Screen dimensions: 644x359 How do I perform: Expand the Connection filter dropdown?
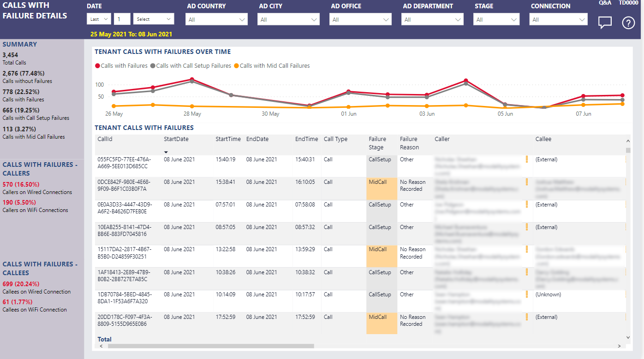(x=559, y=19)
